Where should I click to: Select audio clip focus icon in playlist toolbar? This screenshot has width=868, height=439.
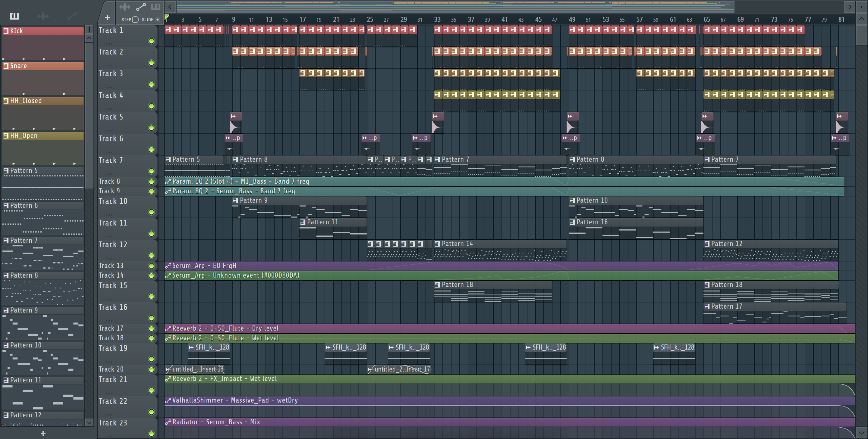coord(125,7)
